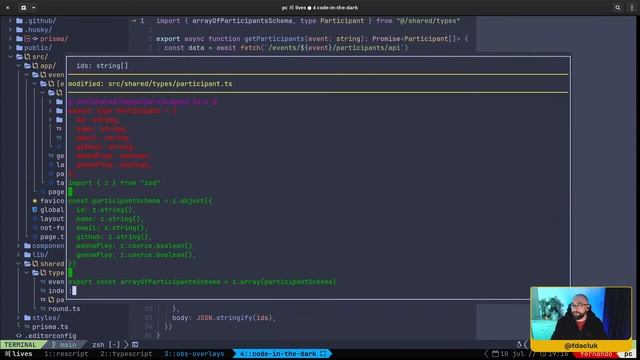Screen dimensions: 640x360
Task: Switch to tmux window 3::obs-overlays
Action: coord(194,354)
